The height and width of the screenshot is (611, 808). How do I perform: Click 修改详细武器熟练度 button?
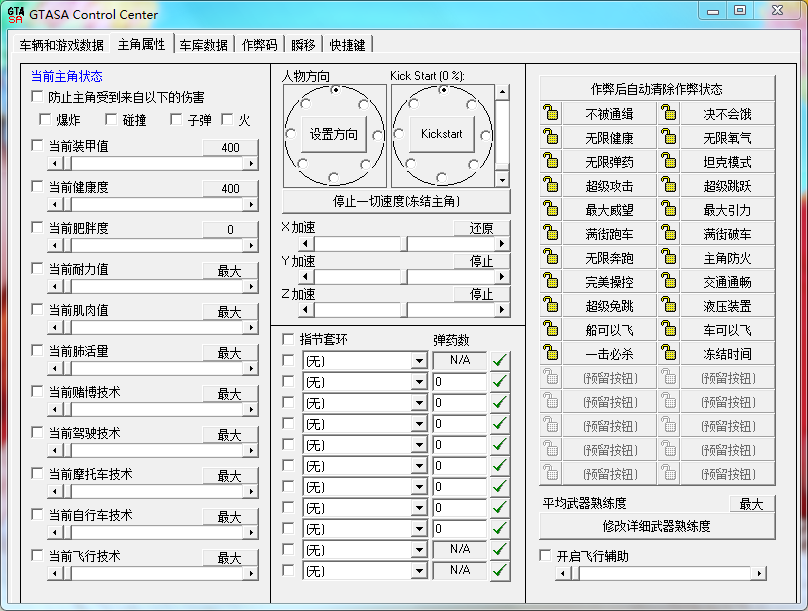657,526
